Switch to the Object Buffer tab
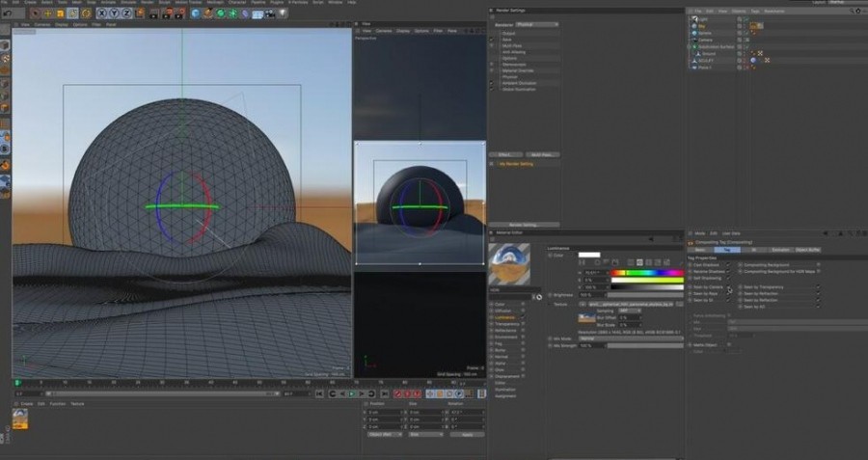This screenshot has height=460, width=868. (808, 250)
